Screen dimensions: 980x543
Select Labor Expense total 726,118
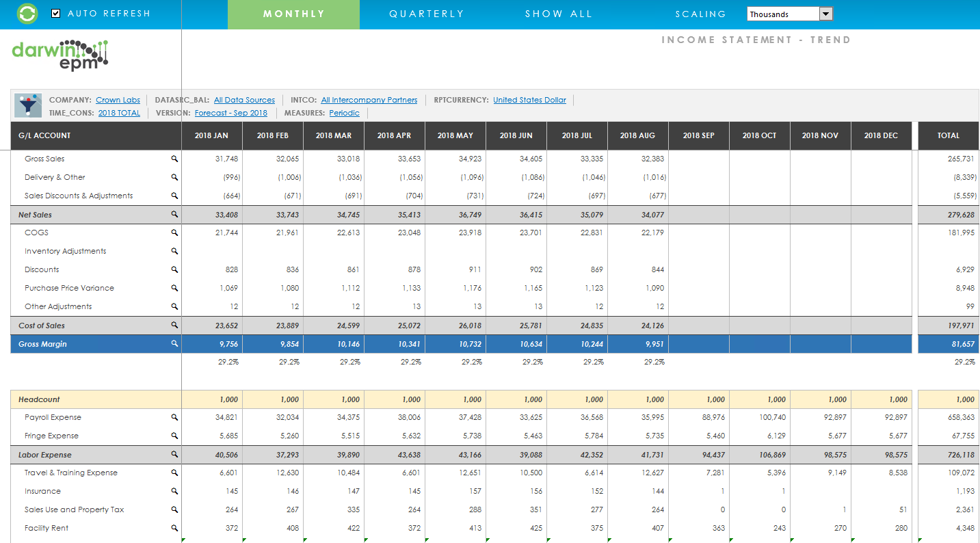[961, 455]
